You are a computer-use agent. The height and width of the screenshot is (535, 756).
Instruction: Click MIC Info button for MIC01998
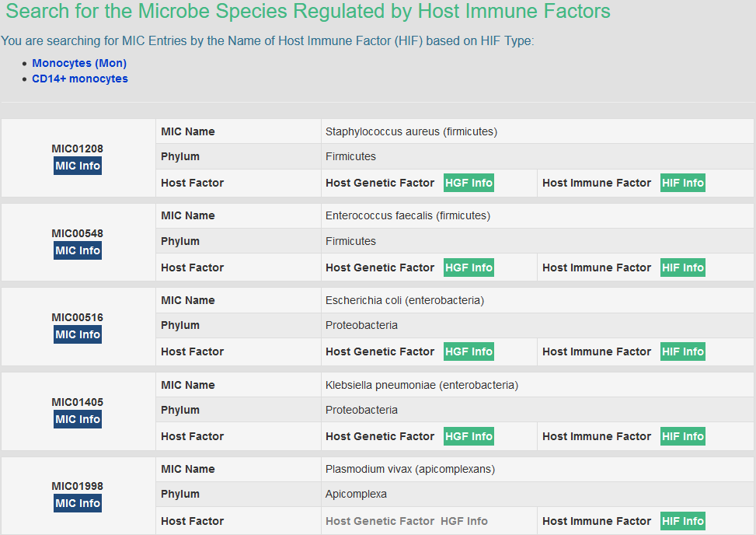click(x=78, y=503)
